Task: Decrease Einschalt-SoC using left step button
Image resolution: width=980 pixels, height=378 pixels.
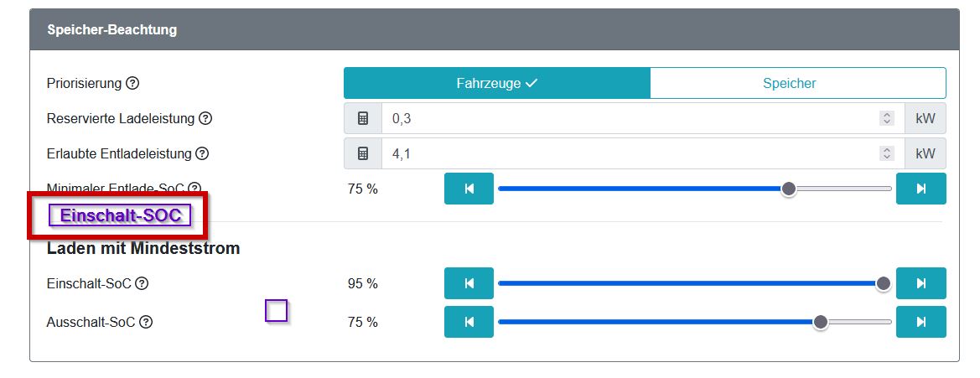Action: point(469,284)
